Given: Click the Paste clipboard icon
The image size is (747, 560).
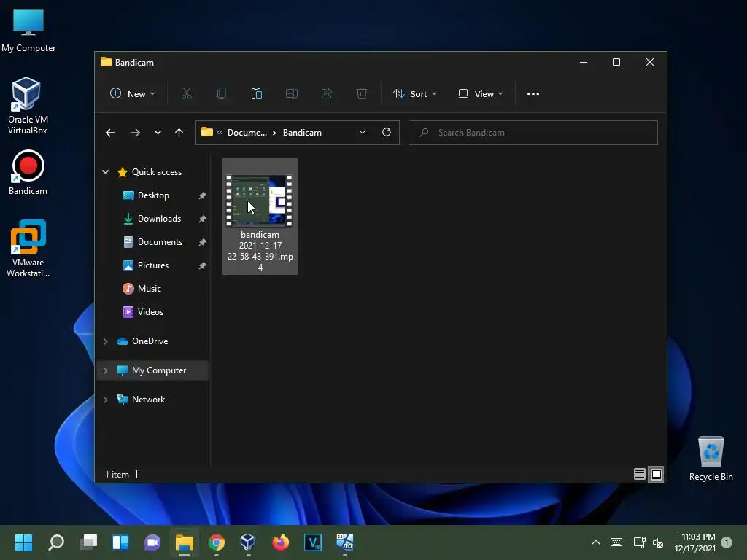Looking at the screenshot, I should click(256, 94).
